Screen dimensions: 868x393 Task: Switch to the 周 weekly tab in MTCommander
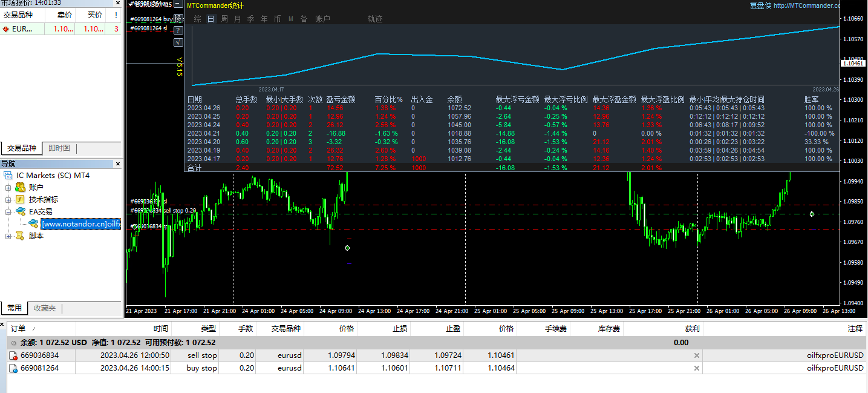pos(225,19)
